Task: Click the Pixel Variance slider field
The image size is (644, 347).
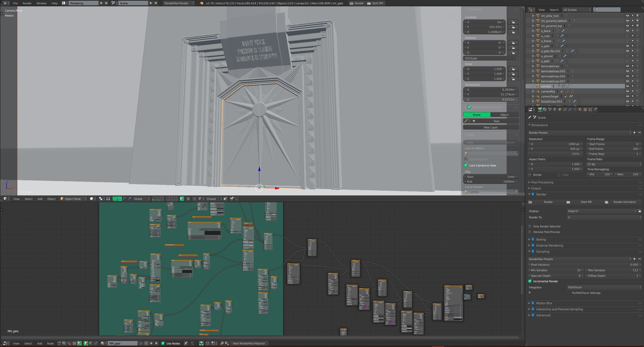Action: 584,265
